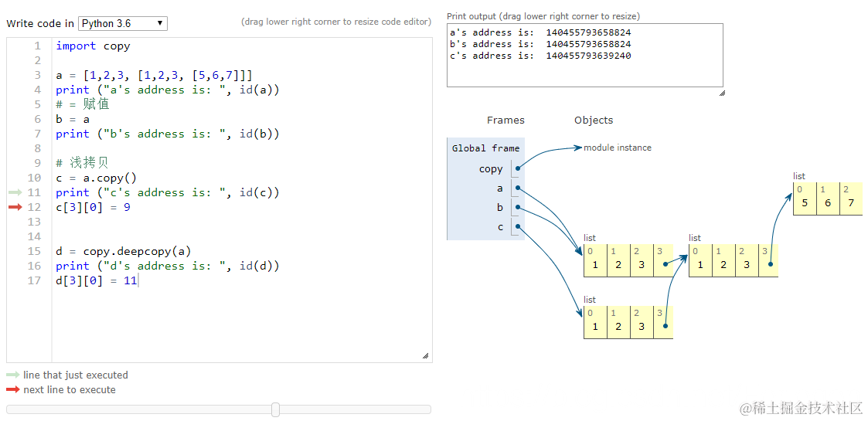The width and height of the screenshot is (868, 421).
Task: Click line 4 print a's address
Action: tap(168, 90)
